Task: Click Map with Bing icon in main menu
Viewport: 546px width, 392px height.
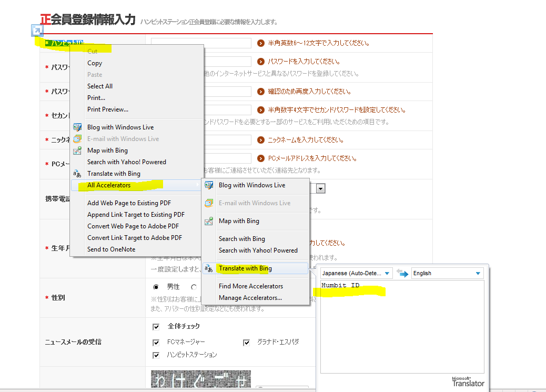Action: pos(77,150)
